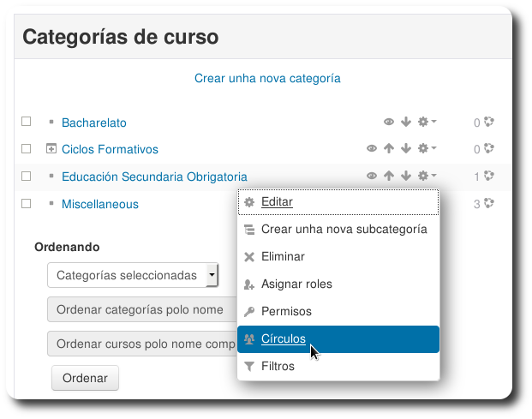Click the Permisos key icon
The width and height of the screenshot is (532, 419).
[x=249, y=311]
